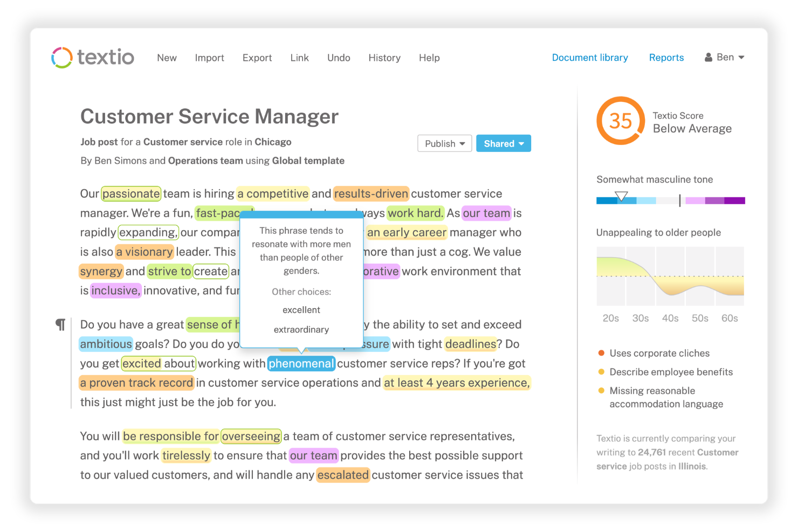Click the Textio logo
The height and width of the screenshot is (532, 798).
pyautogui.click(x=93, y=57)
